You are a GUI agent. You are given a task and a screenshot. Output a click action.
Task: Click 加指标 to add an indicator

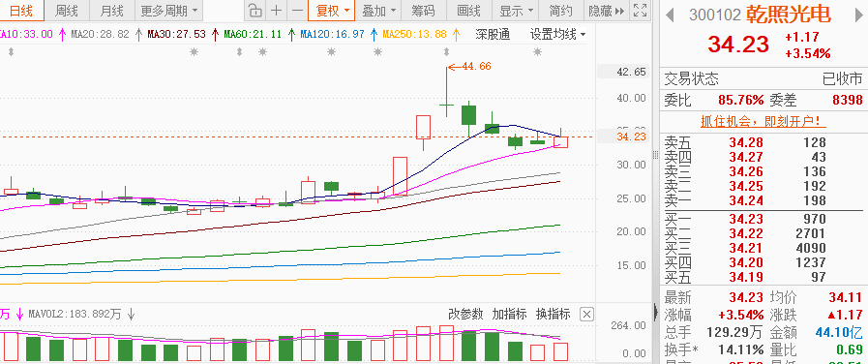click(x=509, y=314)
